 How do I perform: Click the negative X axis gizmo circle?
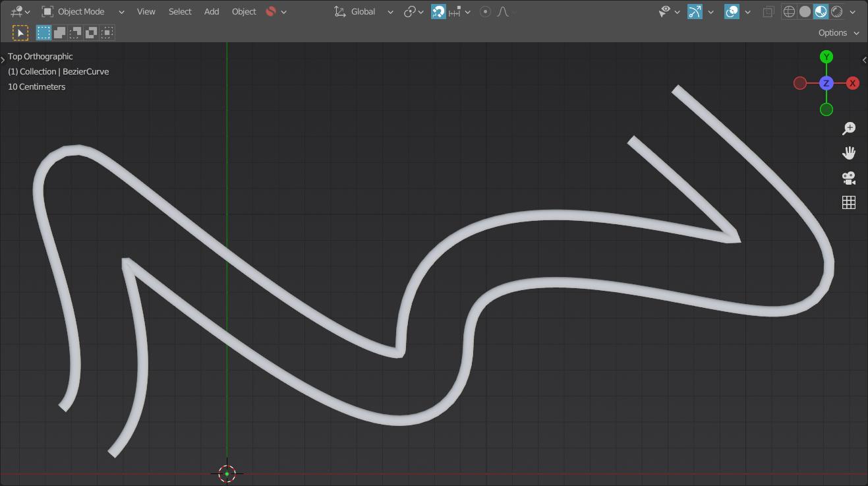click(x=800, y=83)
